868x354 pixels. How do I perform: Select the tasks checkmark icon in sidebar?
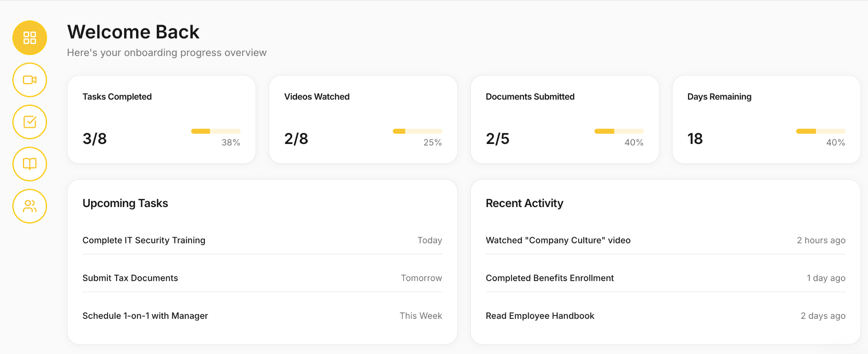(30, 122)
